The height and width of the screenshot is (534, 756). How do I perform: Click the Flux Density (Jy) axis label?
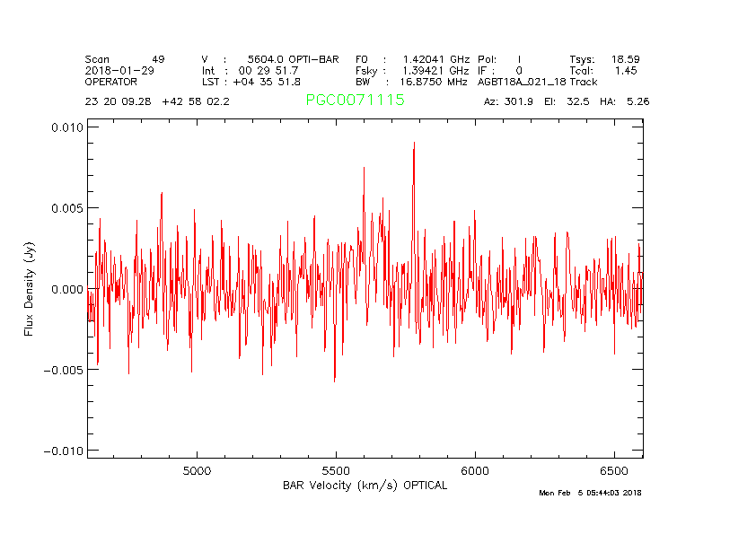(x=30, y=289)
